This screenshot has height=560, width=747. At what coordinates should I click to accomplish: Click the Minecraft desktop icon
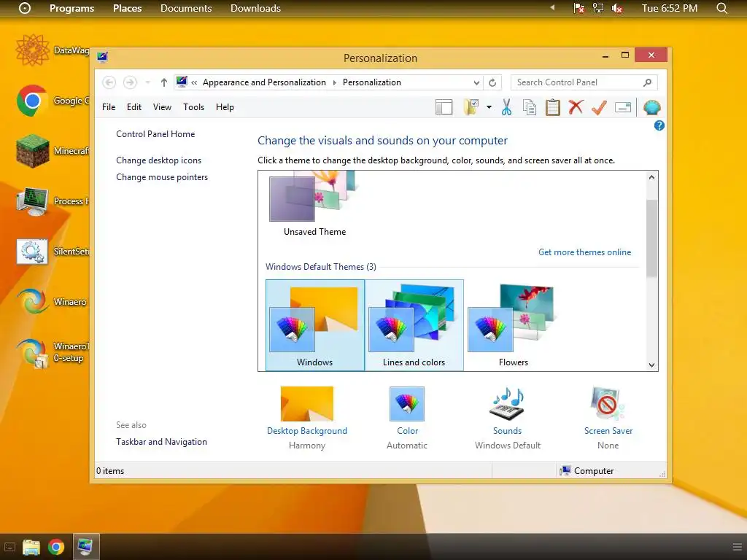[x=32, y=151]
